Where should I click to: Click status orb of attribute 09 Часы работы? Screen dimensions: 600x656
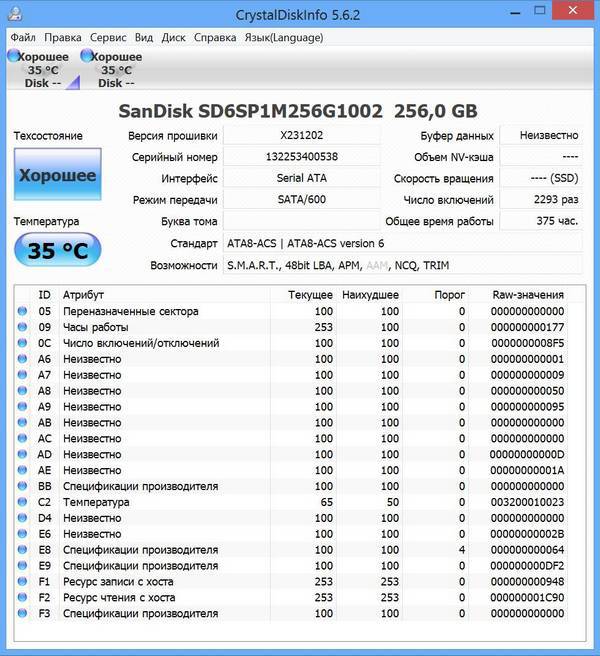click(23, 327)
